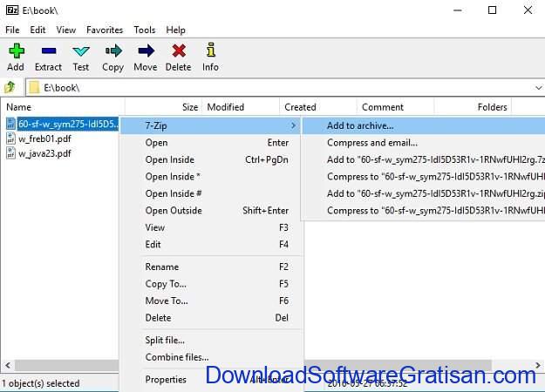545x392 pixels.
Task: Go up one folder level icon
Action: point(10,87)
